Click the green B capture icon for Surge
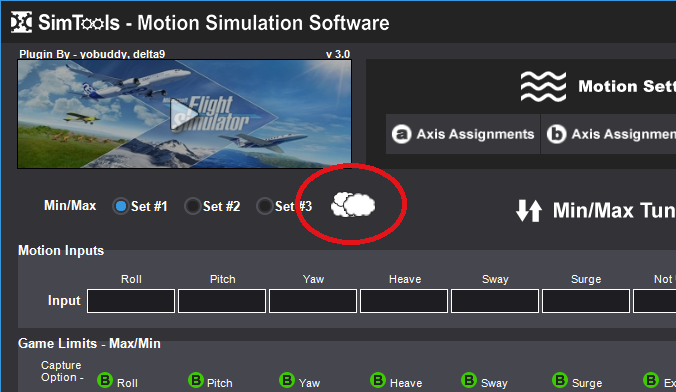The height and width of the screenshot is (392, 676). 560,380
